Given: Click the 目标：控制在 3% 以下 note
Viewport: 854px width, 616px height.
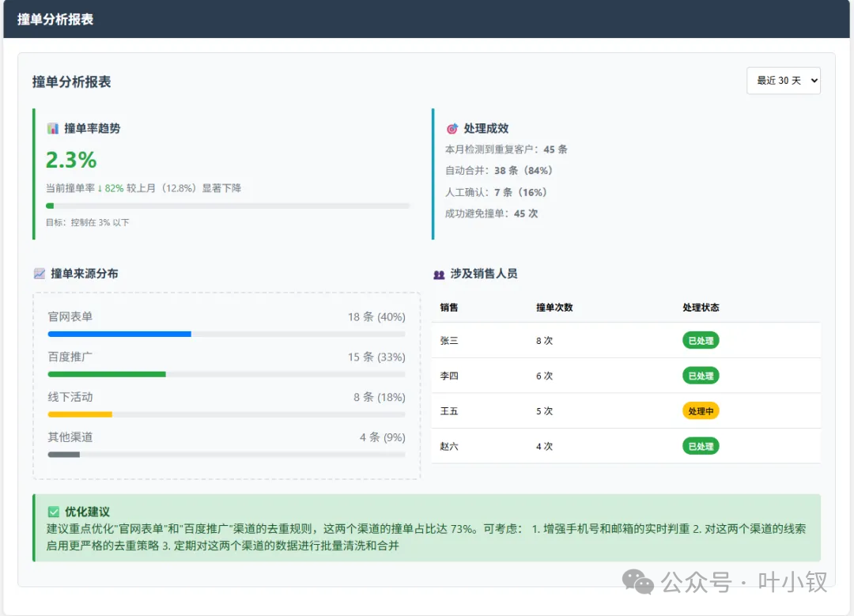Looking at the screenshot, I should [88, 222].
